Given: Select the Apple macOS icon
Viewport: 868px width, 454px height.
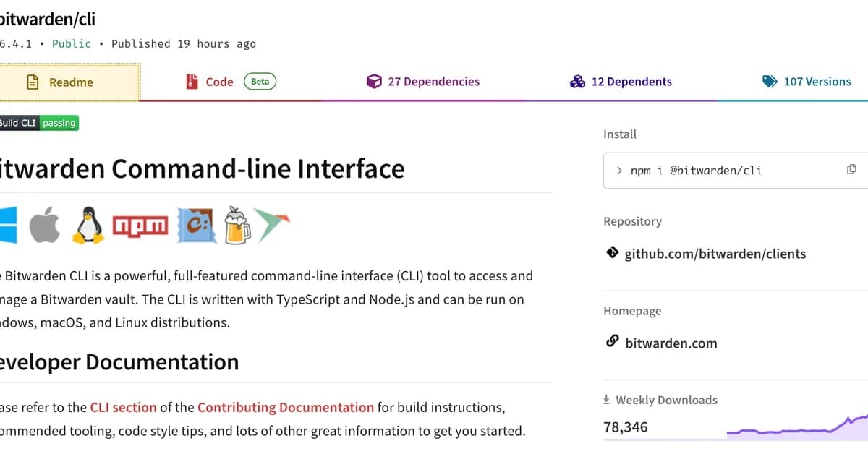Looking at the screenshot, I should (x=46, y=225).
